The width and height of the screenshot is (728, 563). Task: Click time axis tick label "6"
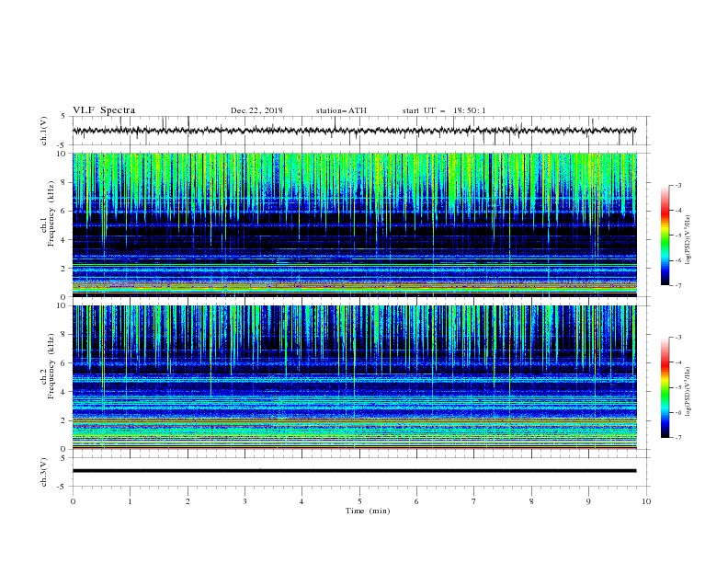pyautogui.click(x=416, y=501)
